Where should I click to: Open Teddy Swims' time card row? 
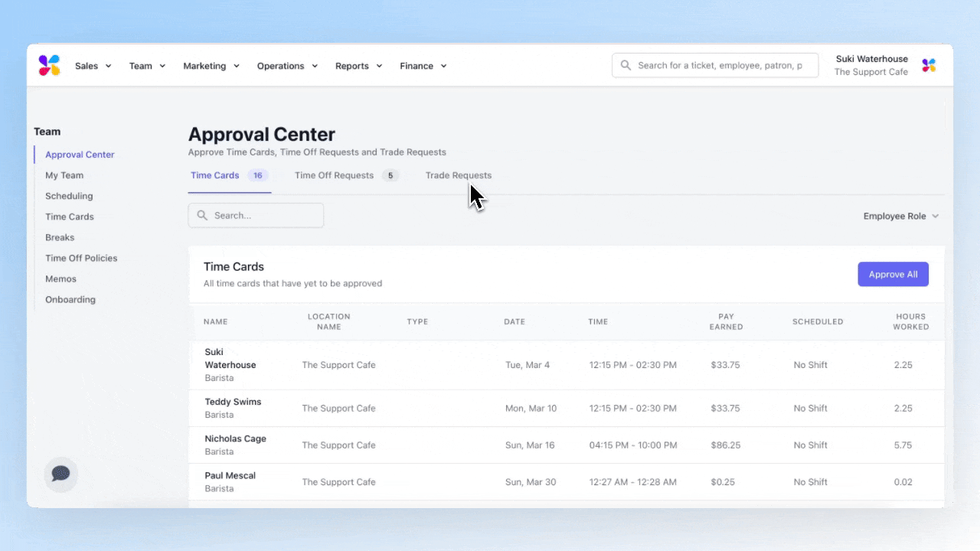[567, 408]
